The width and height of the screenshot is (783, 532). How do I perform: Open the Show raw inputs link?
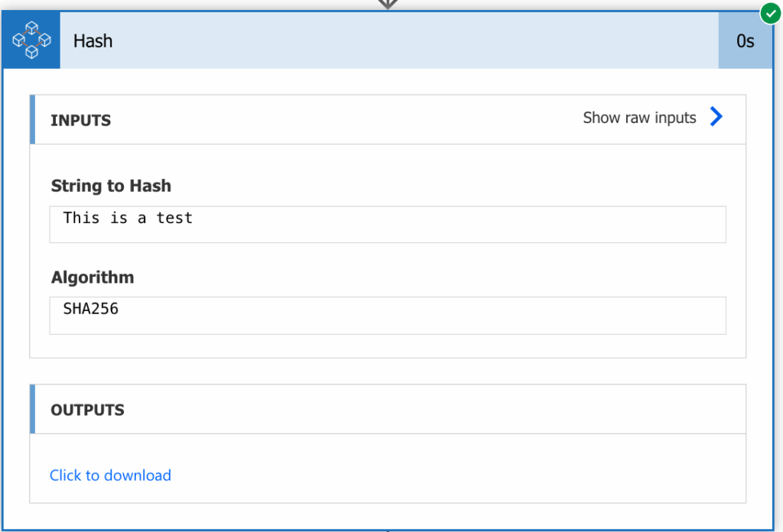click(639, 118)
